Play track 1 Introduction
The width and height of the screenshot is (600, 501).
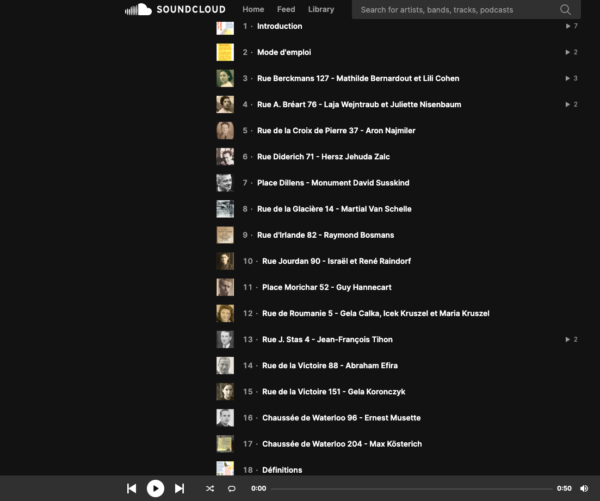(x=279, y=26)
